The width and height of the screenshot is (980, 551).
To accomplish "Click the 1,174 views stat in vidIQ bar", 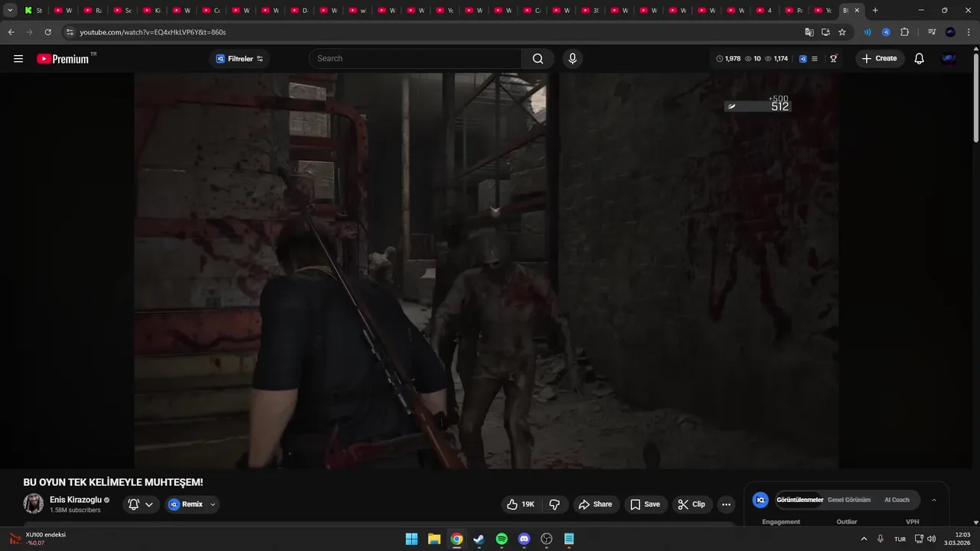I will click(776, 59).
